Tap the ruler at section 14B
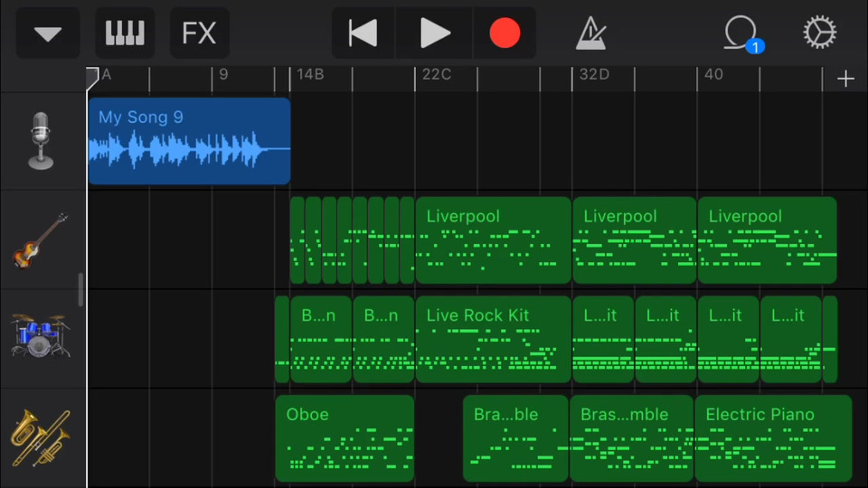The width and height of the screenshot is (868, 488). pos(310,75)
